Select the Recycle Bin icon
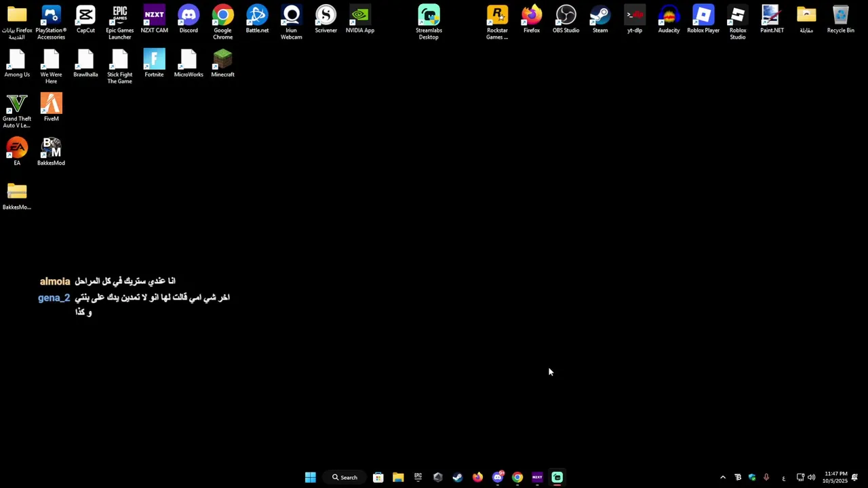The image size is (868, 488). click(x=840, y=19)
